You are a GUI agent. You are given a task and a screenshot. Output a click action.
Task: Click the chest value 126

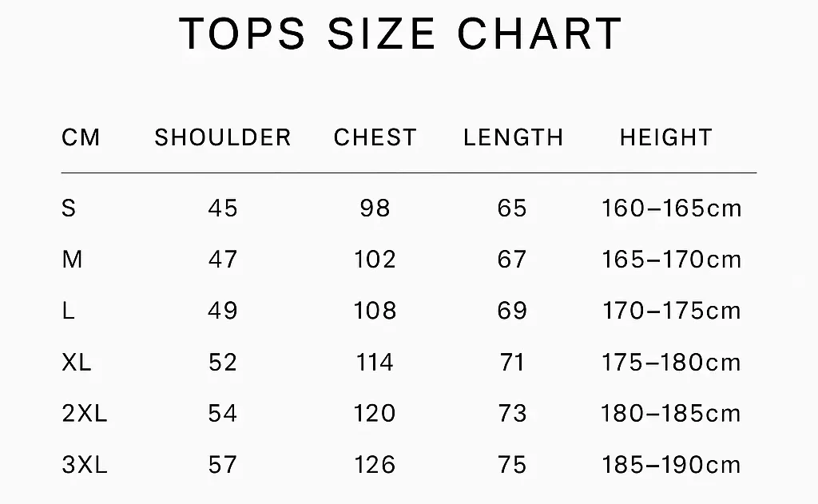pyautogui.click(x=375, y=465)
